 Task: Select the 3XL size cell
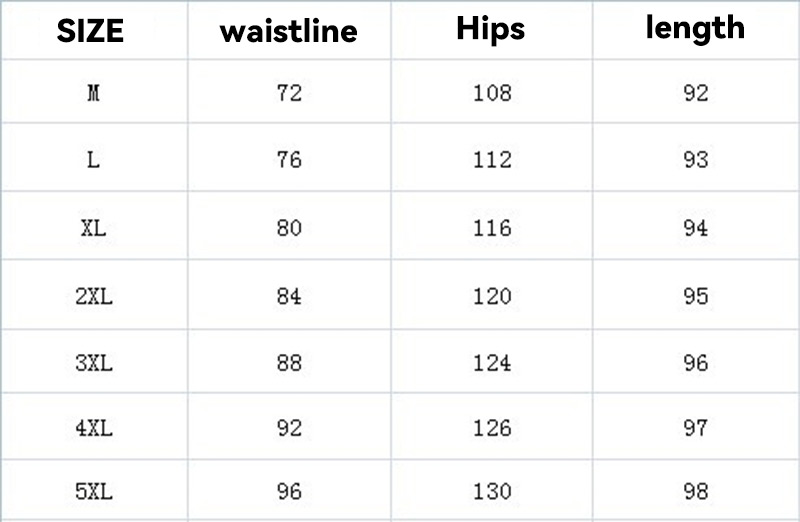coord(93,363)
